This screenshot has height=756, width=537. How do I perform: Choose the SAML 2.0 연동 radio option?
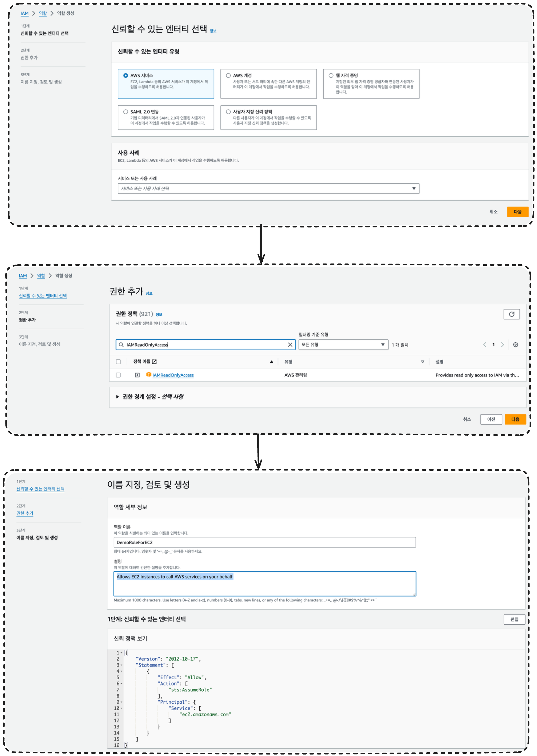pyautogui.click(x=126, y=112)
